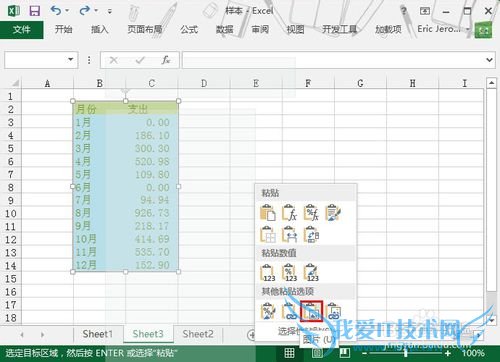Image resolution: width=500 pixels, height=362 pixels.
Task: Open the 公式 (Formulas) tab
Action: click(189, 29)
